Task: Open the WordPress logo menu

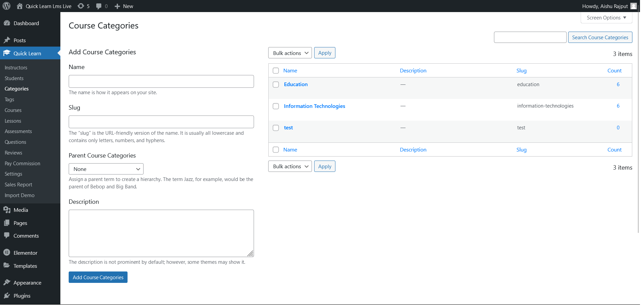Action: [x=7, y=6]
